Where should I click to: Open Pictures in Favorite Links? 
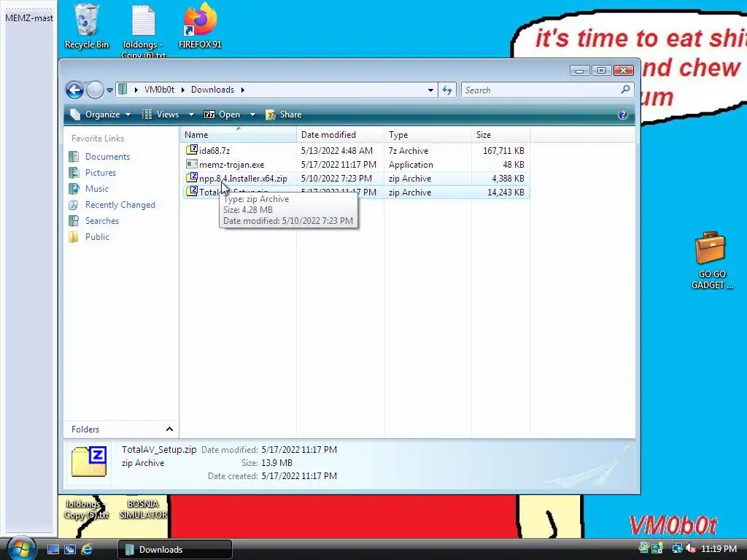(x=101, y=173)
